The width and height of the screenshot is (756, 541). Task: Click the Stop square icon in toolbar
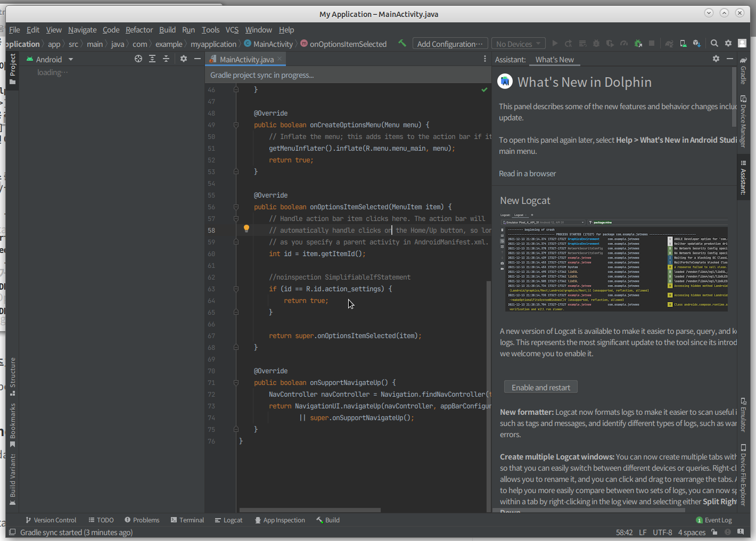point(652,44)
